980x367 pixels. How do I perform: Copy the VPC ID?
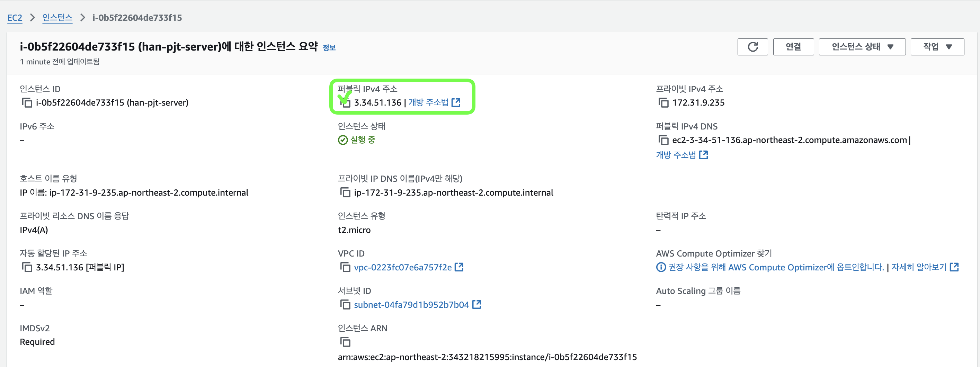coord(345,267)
